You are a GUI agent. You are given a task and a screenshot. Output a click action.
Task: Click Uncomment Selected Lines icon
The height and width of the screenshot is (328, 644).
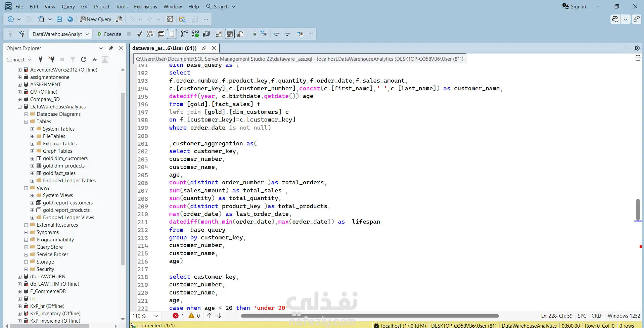tap(264, 34)
